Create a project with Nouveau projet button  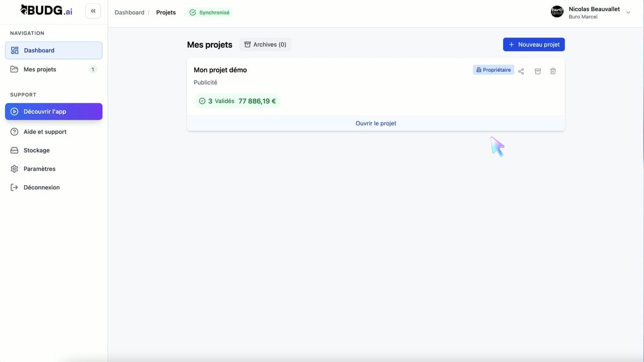(533, 45)
